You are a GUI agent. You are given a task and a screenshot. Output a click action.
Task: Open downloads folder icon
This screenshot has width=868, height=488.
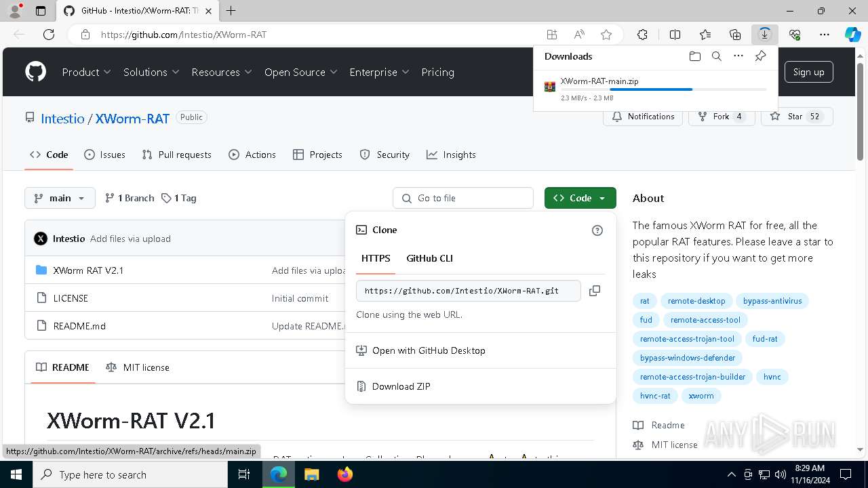[694, 56]
